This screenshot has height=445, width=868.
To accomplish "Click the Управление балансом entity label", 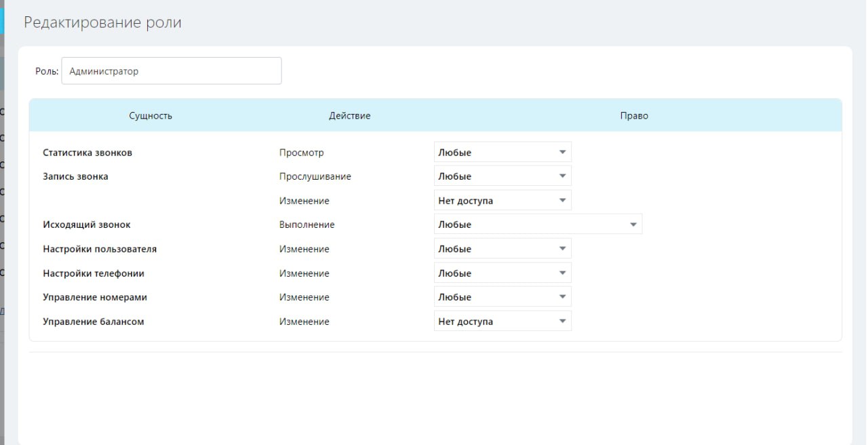I will pos(94,322).
